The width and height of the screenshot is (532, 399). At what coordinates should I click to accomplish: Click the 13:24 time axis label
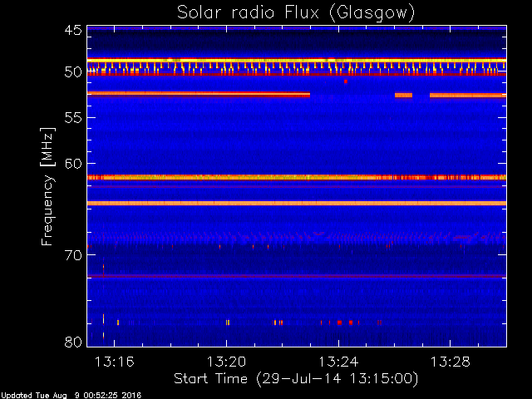338,362
